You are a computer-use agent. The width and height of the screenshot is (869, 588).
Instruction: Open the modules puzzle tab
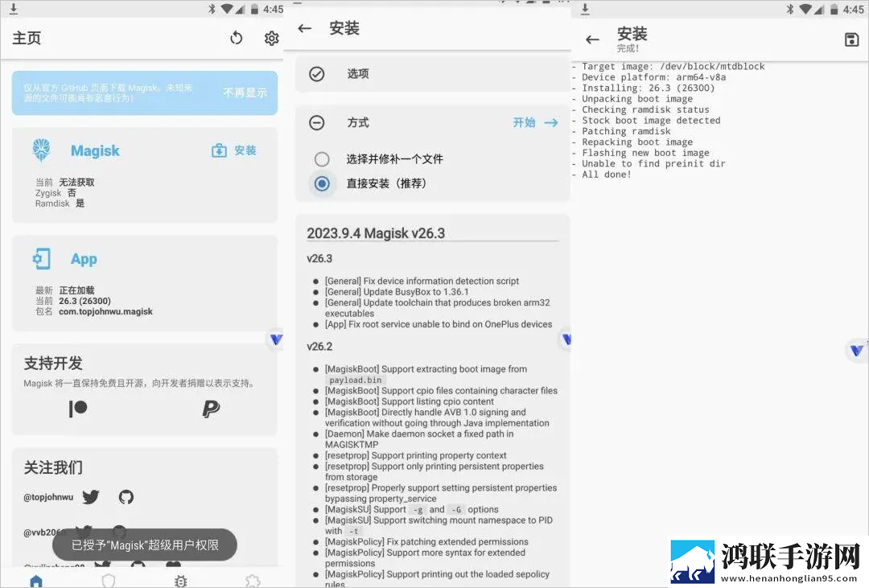[253, 581]
